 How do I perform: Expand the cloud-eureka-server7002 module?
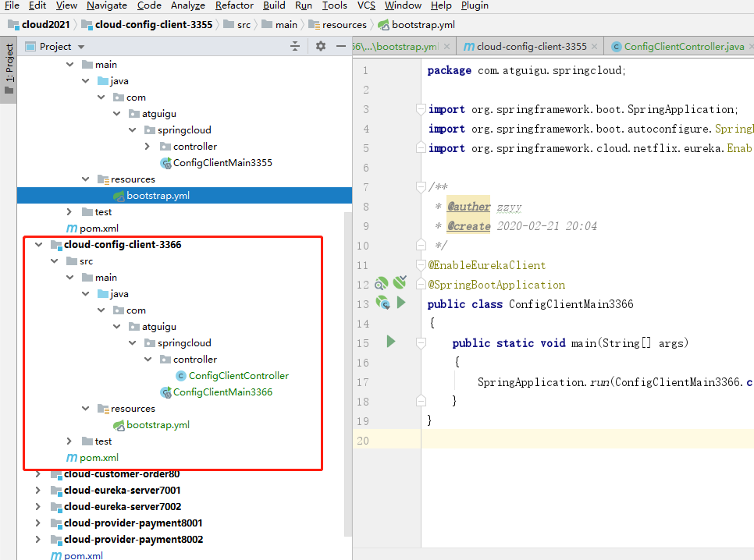point(38,507)
